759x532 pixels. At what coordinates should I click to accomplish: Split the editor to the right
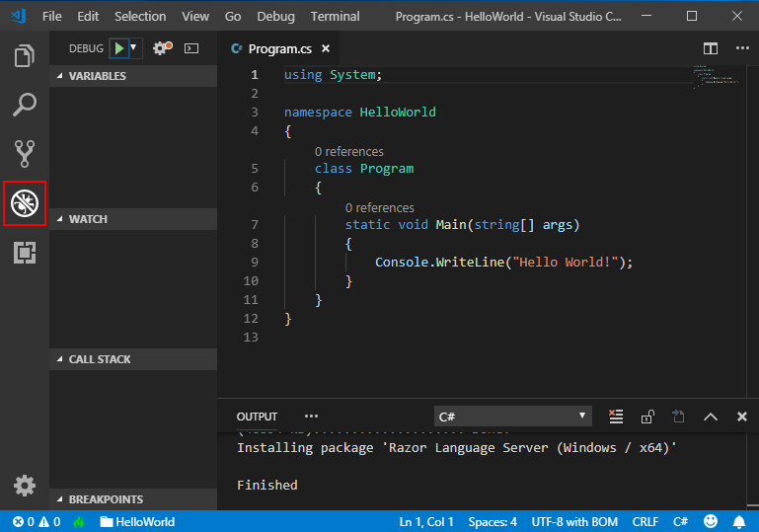(x=710, y=48)
